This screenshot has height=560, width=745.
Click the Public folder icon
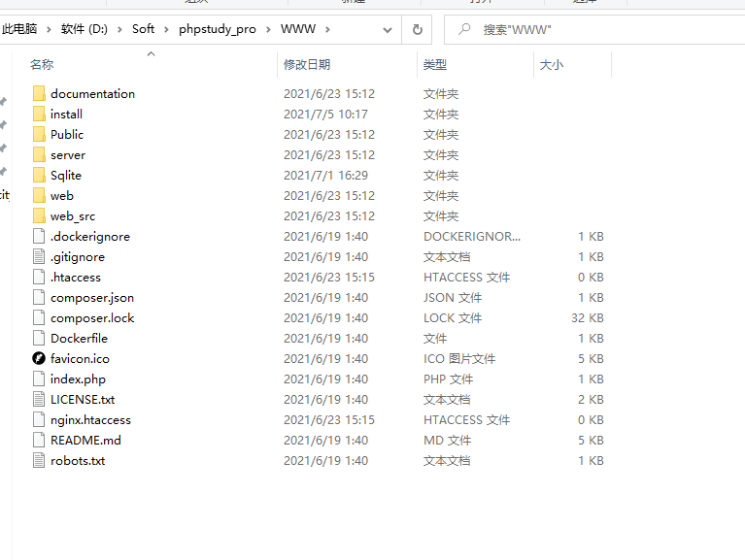39,134
